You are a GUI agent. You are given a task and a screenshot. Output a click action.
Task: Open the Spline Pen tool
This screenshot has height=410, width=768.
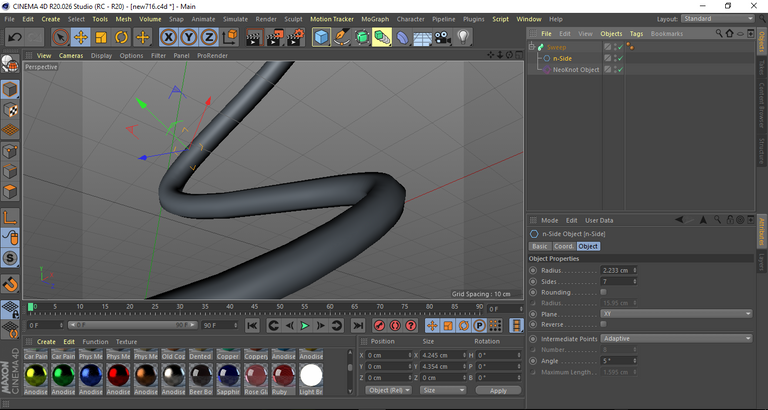341,37
